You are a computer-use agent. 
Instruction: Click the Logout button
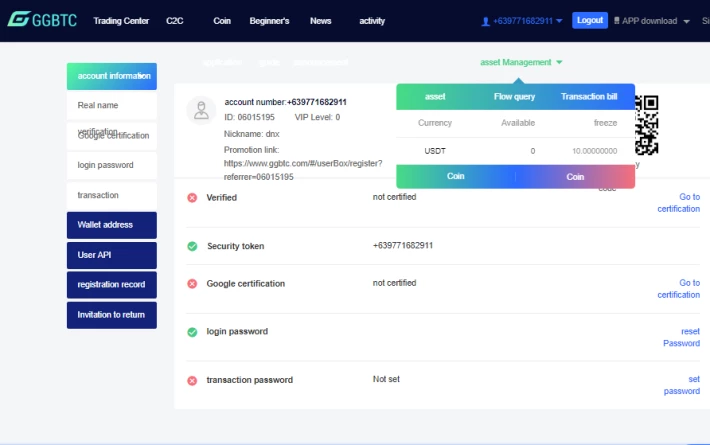tap(590, 20)
